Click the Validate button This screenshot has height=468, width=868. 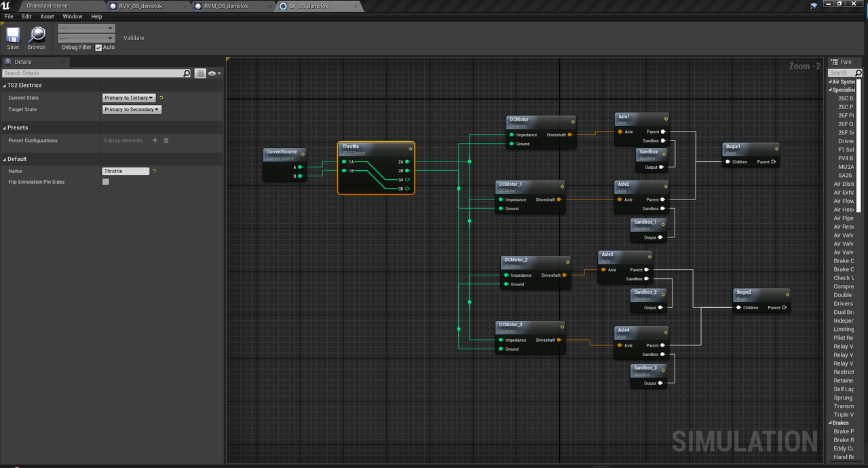[134, 38]
